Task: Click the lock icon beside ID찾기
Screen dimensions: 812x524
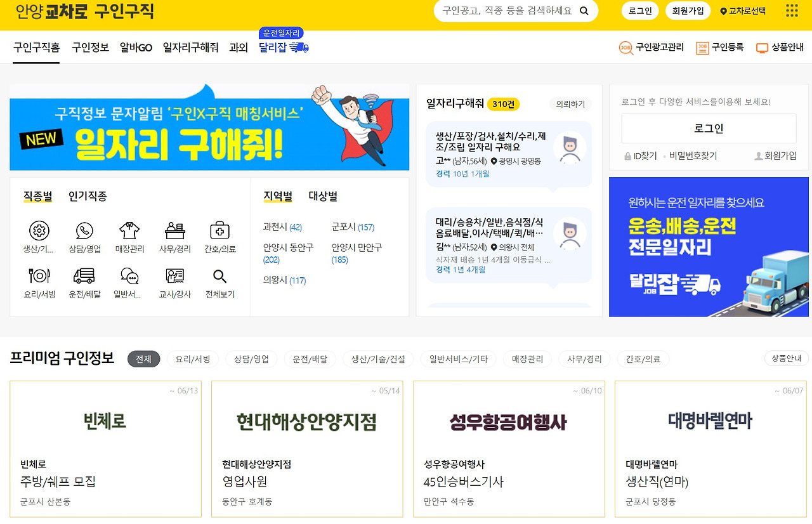Action: coord(627,156)
